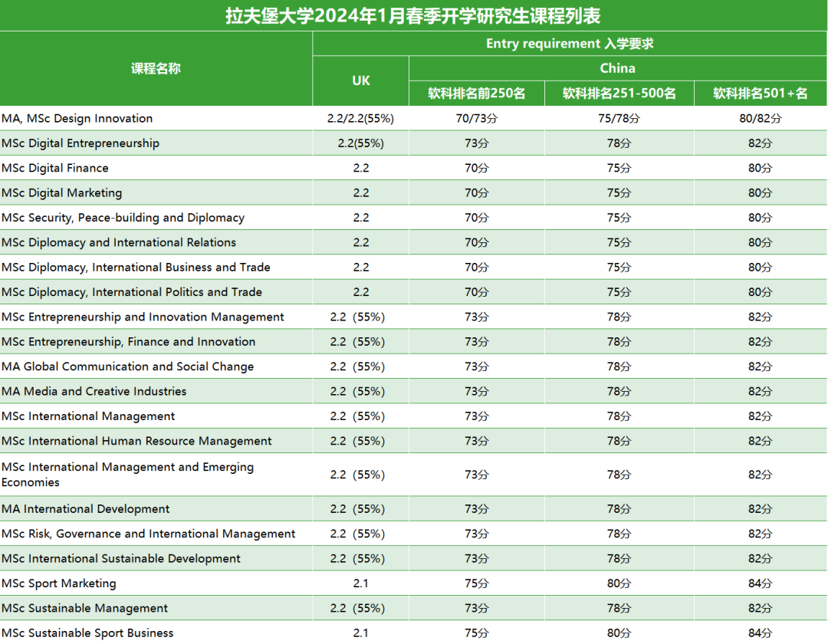Click MSc Entrepreneurship and Innovation Management

point(143,317)
